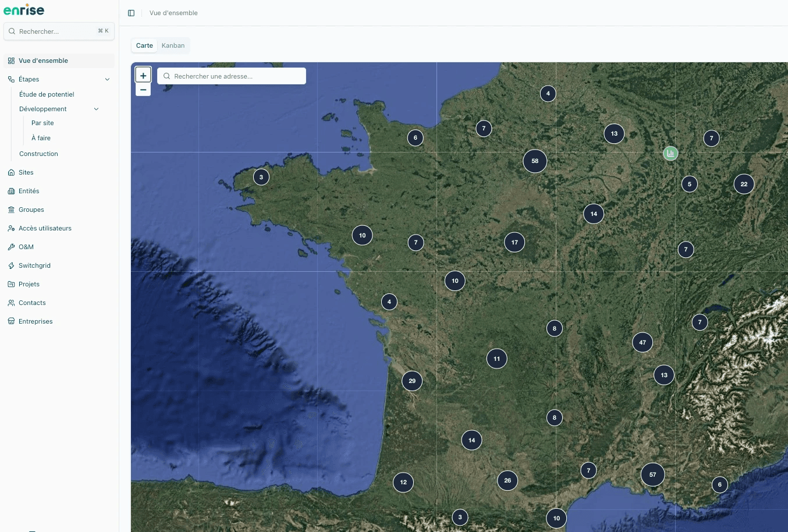Open the cluster marker labeled 12
The image size is (788, 532).
pos(403,482)
